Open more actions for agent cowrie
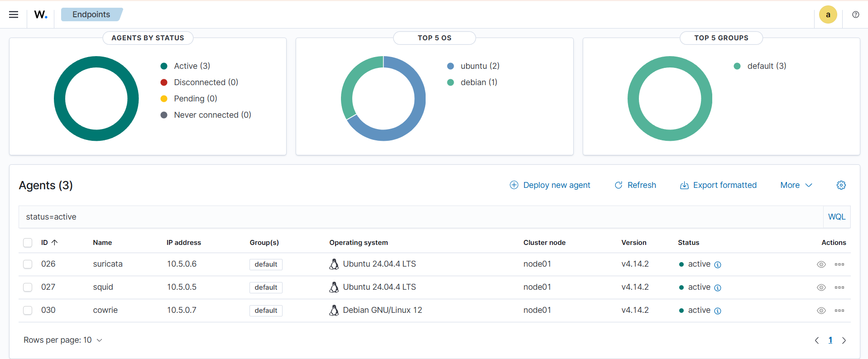868x359 pixels. (839, 311)
